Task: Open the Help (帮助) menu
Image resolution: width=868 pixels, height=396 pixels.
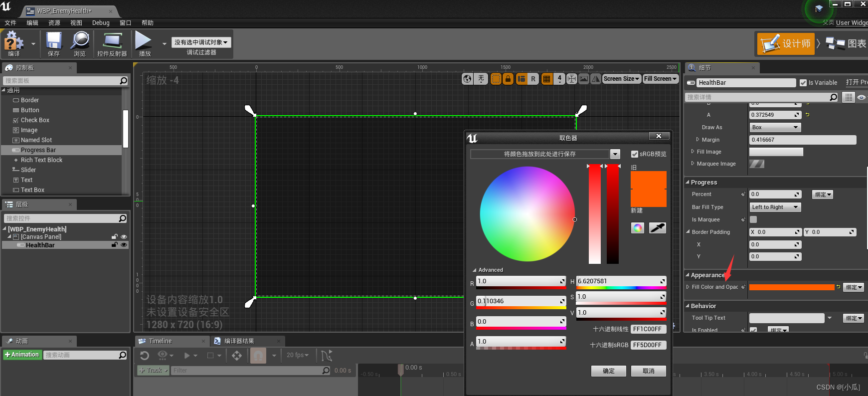Action: tap(148, 23)
